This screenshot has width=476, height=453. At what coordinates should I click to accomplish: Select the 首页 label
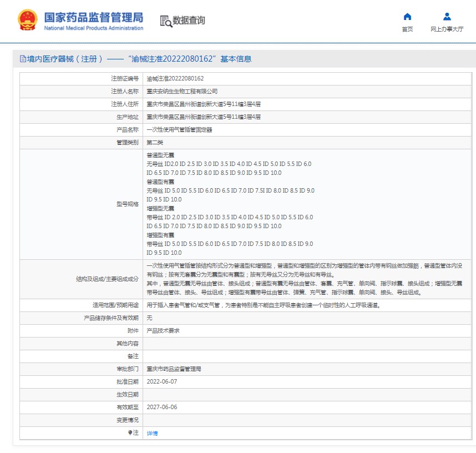point(407,29)
